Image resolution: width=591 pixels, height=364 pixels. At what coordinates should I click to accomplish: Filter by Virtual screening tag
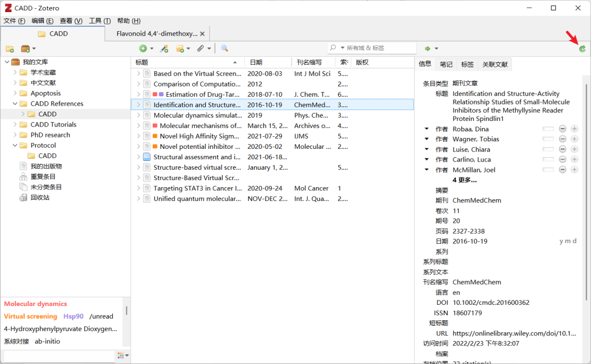(x=31, y=316)
